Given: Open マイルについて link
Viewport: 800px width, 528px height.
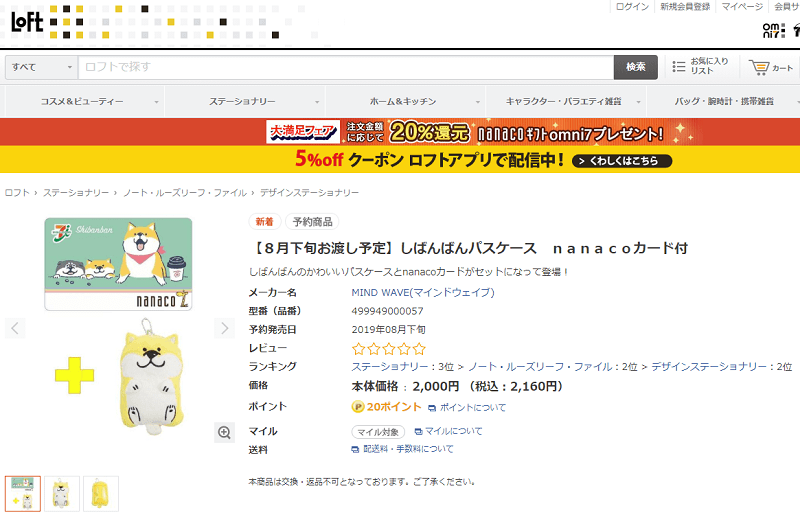Looking at the screenshot, I should [453, 432].
